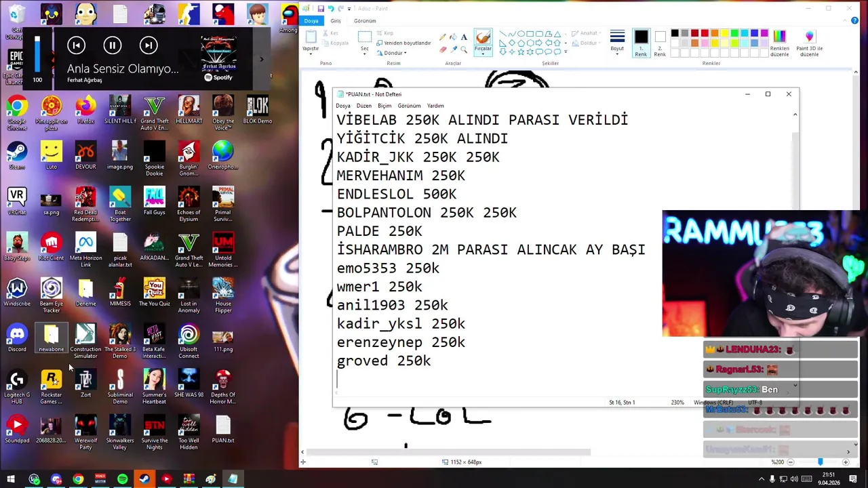Expand the Fırçalar brushes dropdown arrow

(x=483, y=53)
